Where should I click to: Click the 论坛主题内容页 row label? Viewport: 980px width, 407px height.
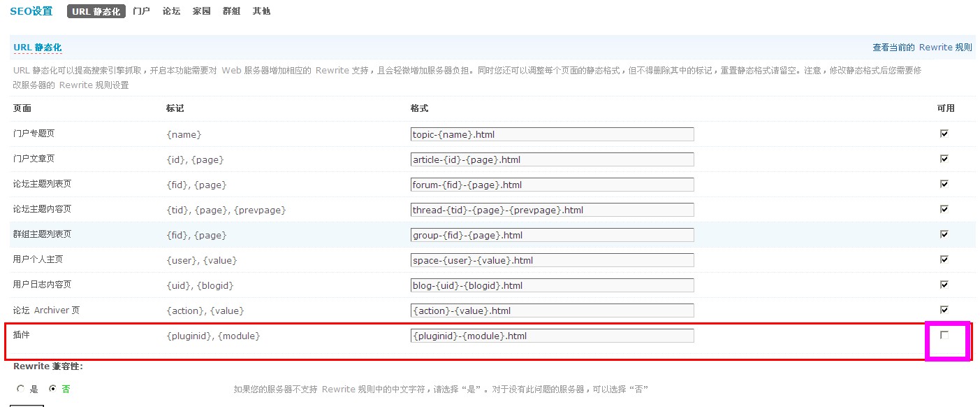42,209
